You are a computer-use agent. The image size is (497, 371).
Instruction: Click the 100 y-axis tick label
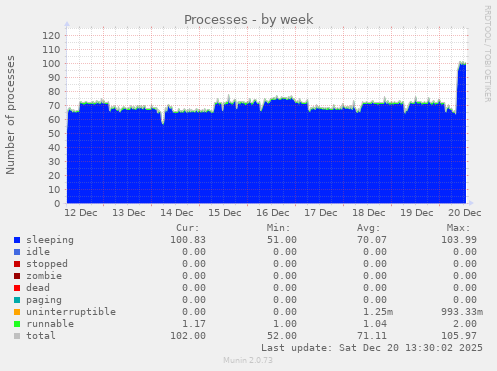[51, 63]
